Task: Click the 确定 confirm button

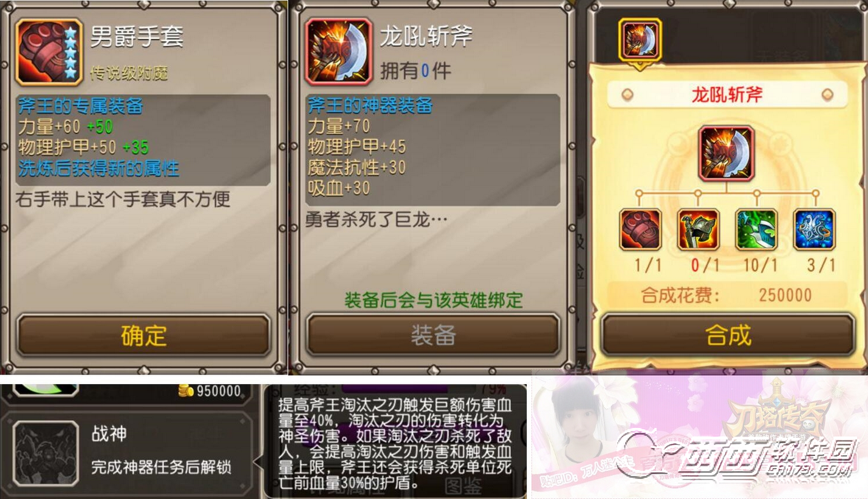Action: 143,335
